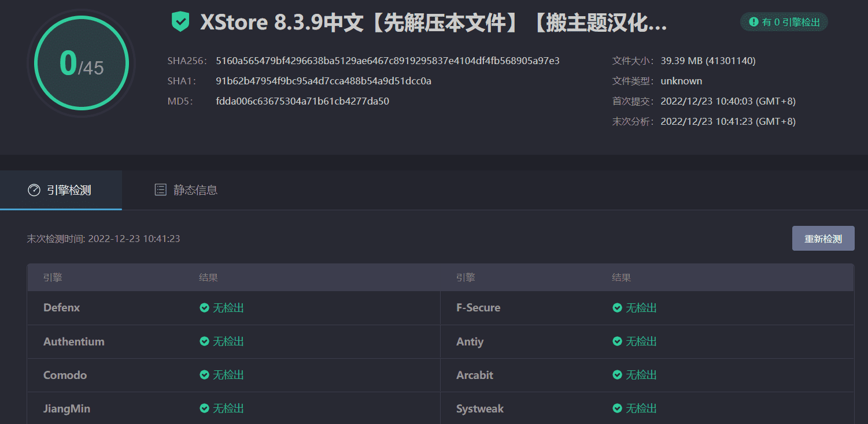
Task: Click the gauge icon on 引擎检测 tab
Action: point(34,190)
